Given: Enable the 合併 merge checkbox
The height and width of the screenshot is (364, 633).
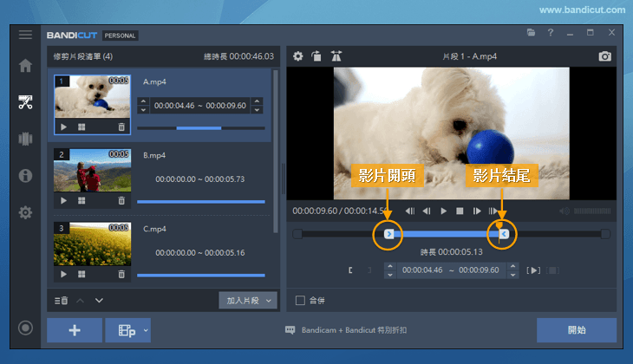Looking at the screenshot, I should point(300,300).
